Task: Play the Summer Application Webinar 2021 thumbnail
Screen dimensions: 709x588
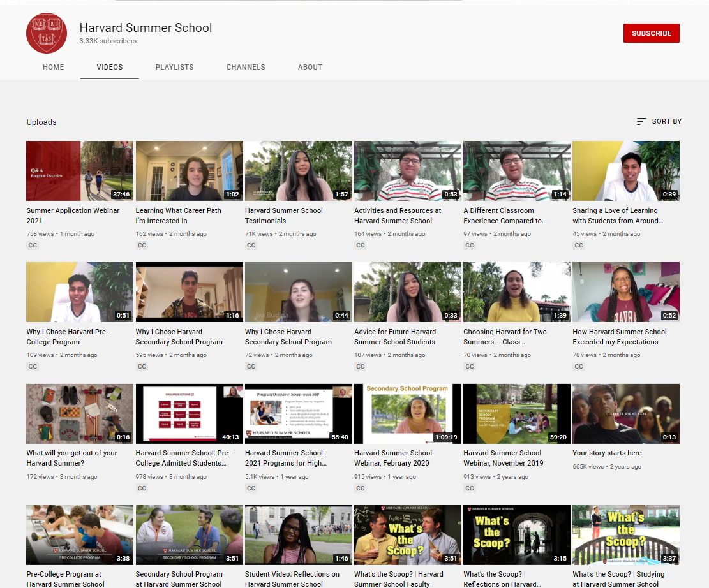Action: (x=80, y=171)
